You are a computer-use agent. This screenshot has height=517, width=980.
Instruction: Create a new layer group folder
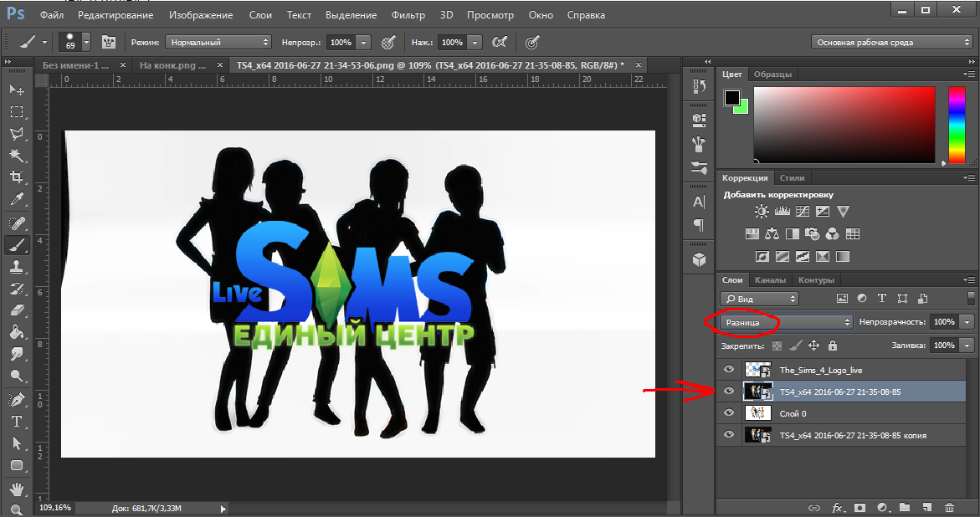(x=905, y=509)
